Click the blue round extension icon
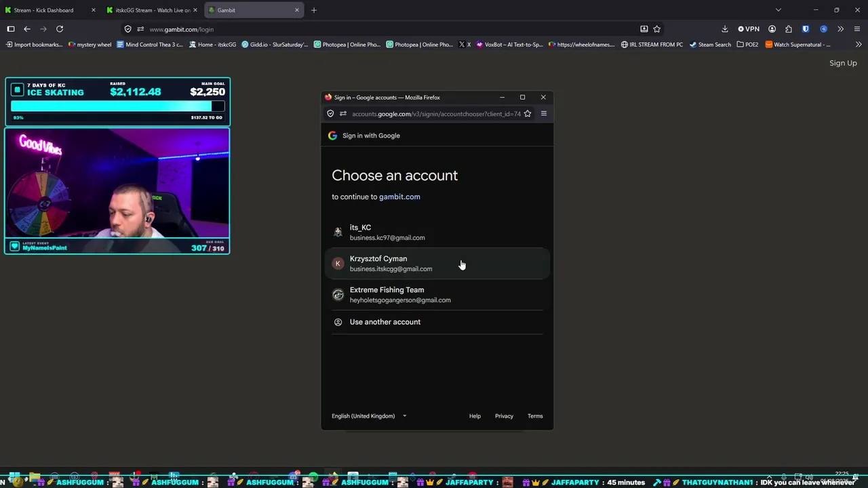 pyautogui.click(x=823, y=29)
